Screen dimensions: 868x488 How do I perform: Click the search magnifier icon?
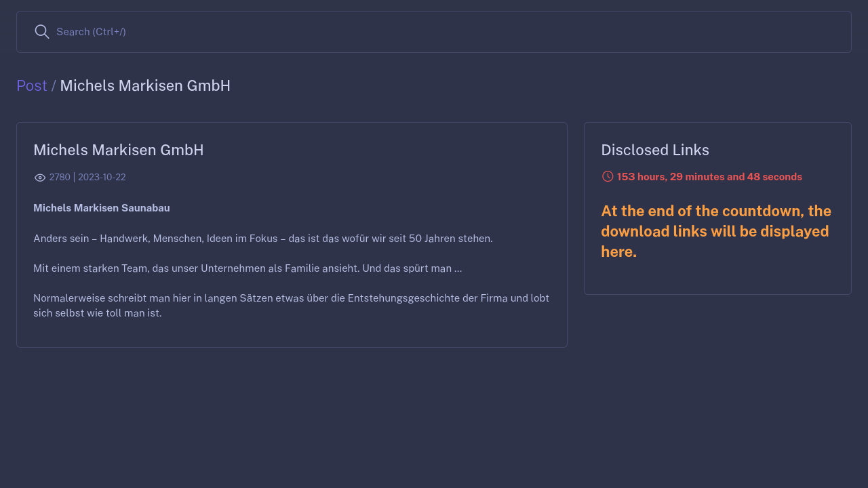pyautogui.click(x=42, y=32)
